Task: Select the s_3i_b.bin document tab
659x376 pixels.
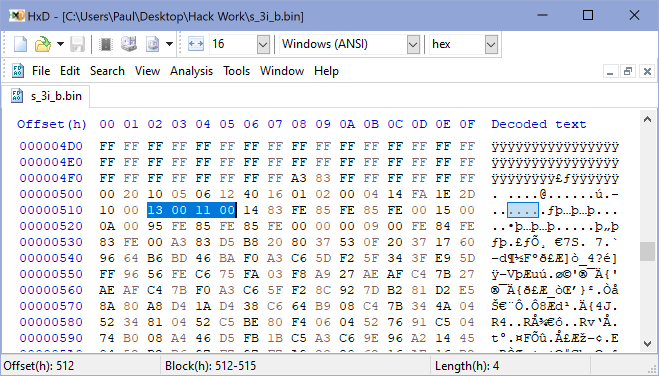Action: tap(45, 96)
